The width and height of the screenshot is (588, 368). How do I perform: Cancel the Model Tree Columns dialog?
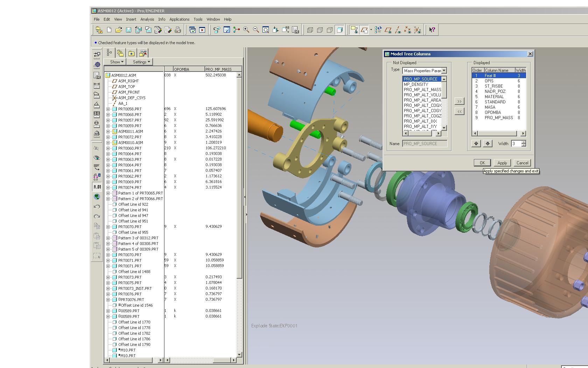pos(522,163)
